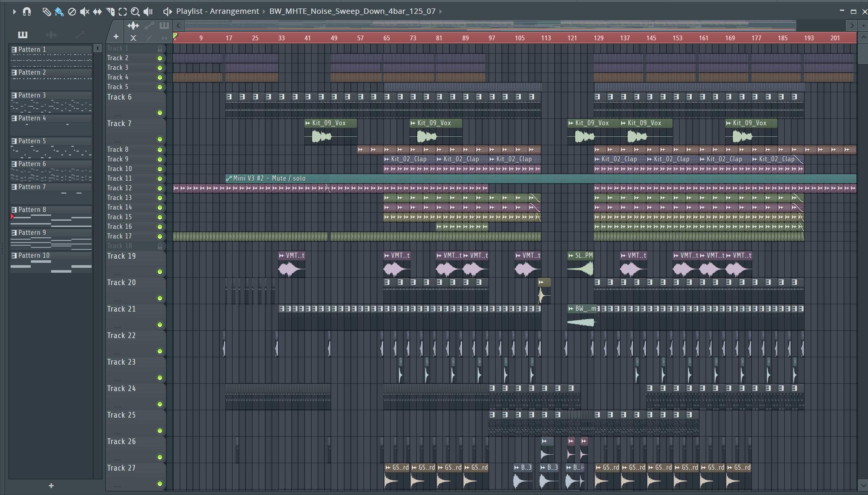Click the arrow after Playlist - Arrangement
The image size is (868, 495).
tap(264, 11)
